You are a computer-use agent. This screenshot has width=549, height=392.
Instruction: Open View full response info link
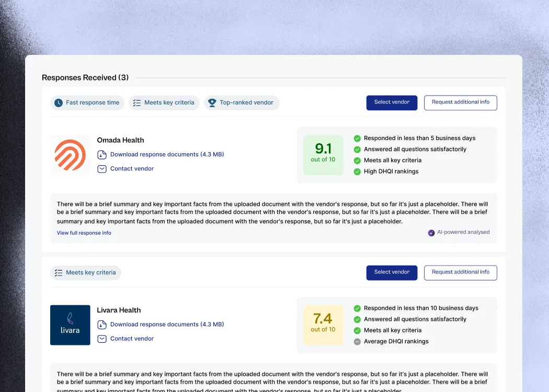pos(84,233)
